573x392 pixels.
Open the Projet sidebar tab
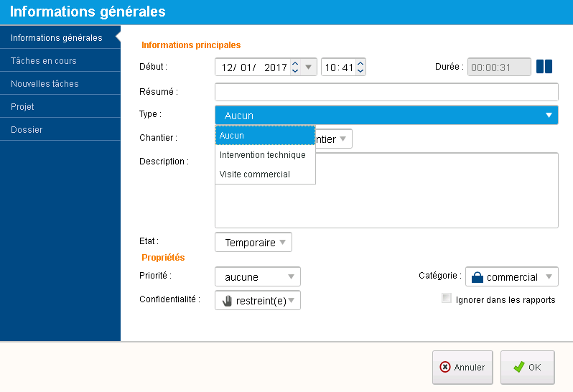[x=60, y=106]
